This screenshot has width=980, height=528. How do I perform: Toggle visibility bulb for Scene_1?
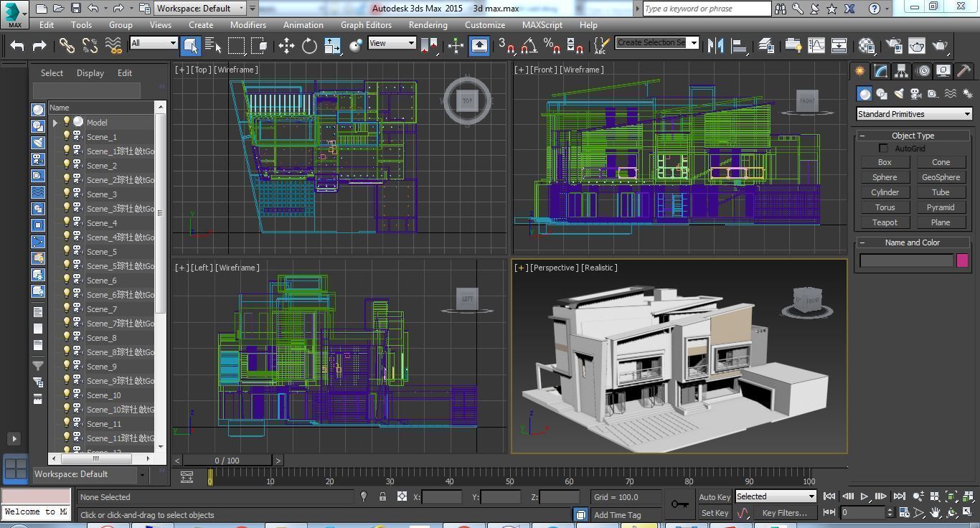point(67,136)
